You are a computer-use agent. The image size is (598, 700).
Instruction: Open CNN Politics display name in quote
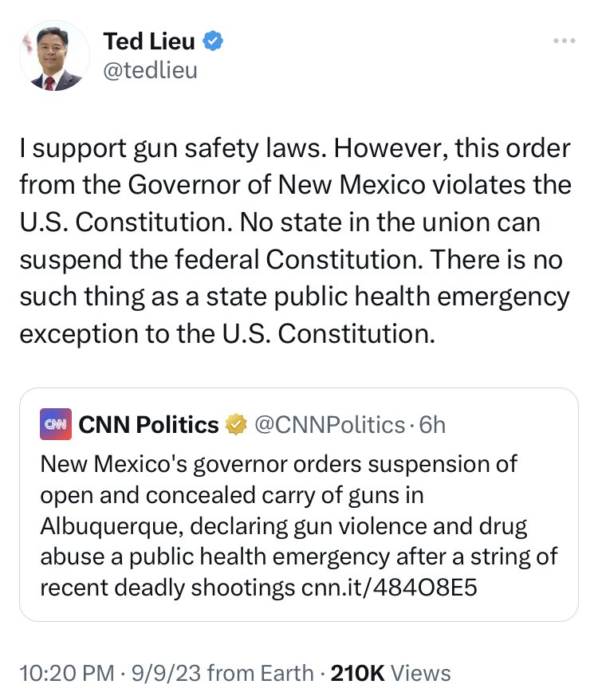pyautogui.click(x=148, y=425)
